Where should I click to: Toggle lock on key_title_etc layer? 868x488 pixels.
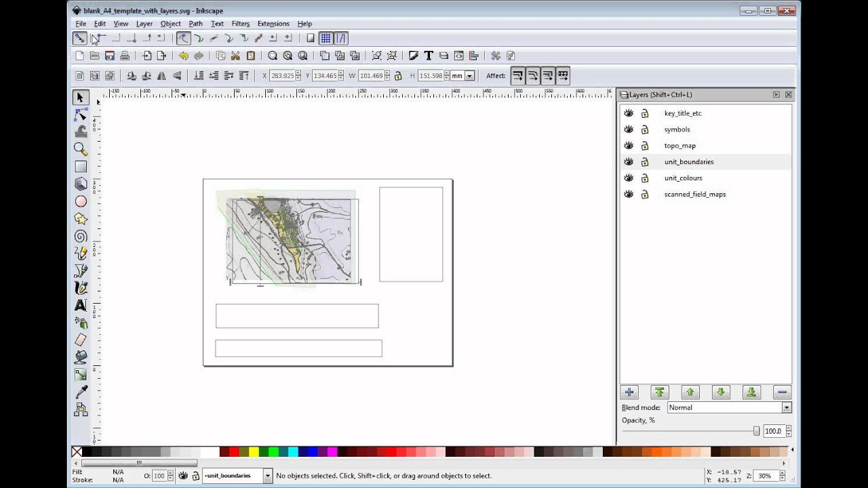tap(645, 113)
